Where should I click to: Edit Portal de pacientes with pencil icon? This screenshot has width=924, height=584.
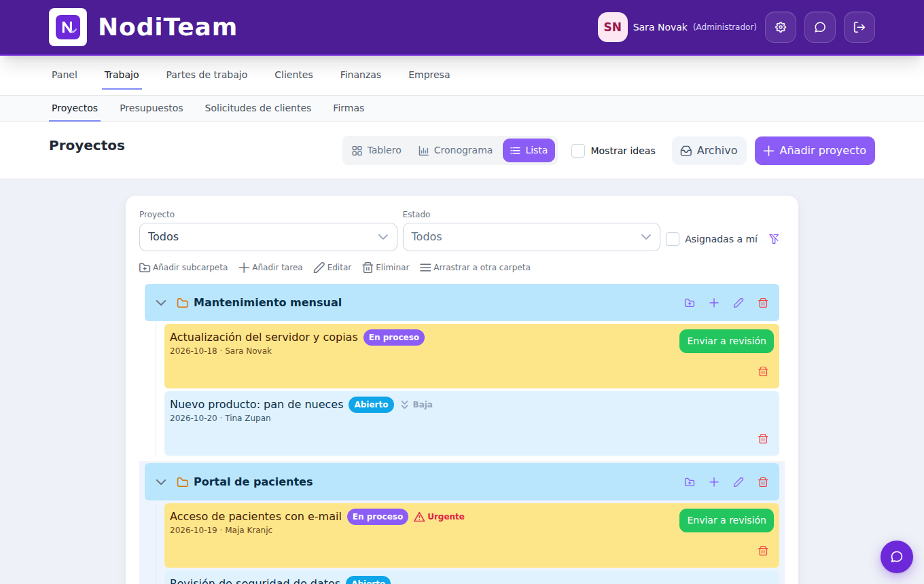point(739,482)
